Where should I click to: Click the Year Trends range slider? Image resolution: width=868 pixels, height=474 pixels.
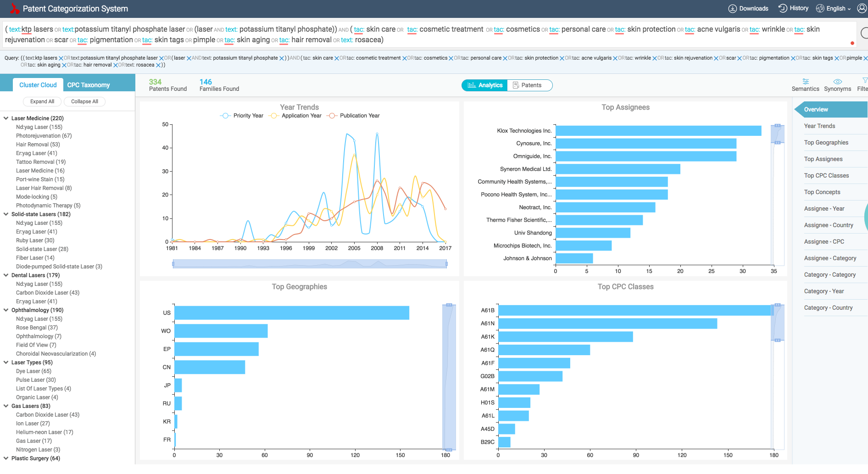pyautogui.click(x=310, y=264)
